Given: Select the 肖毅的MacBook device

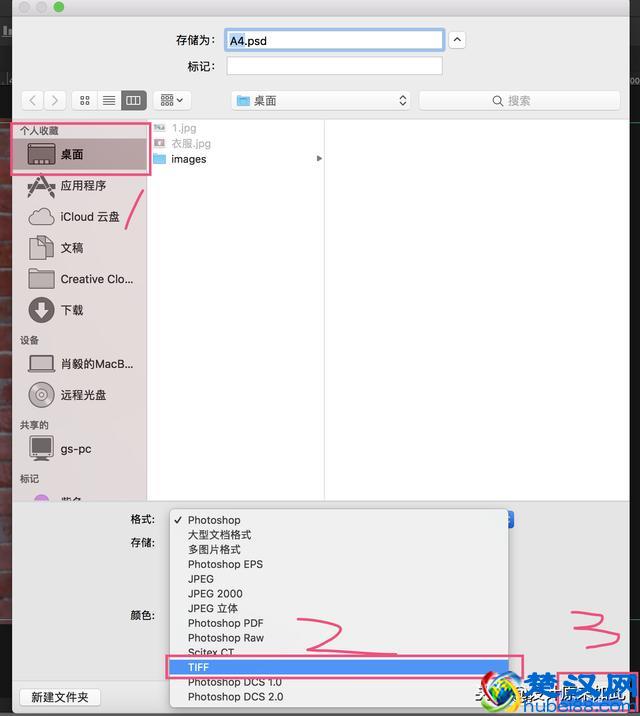Looking at the screenshot, I should tap(80, 364).
